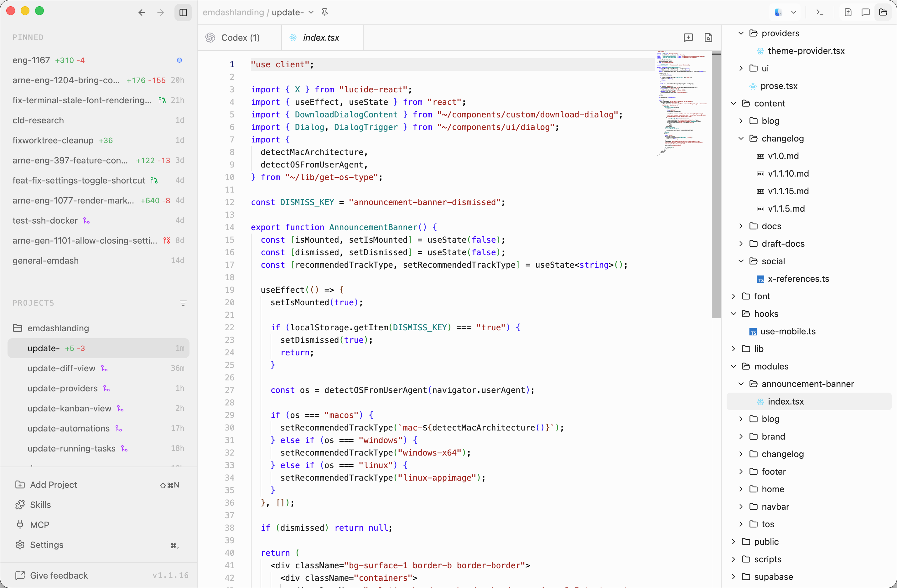Click the emdashlanding project folder

click(98, 328)
